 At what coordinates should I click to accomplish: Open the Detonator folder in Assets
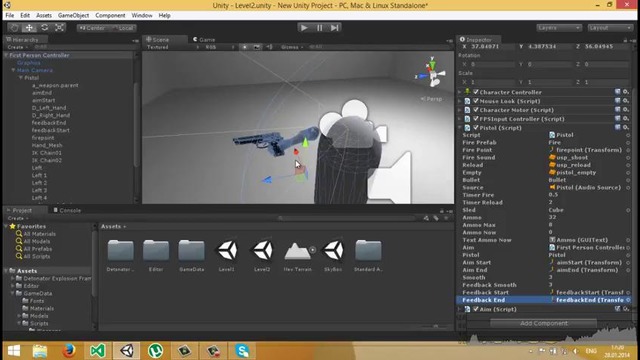point(120,255)
